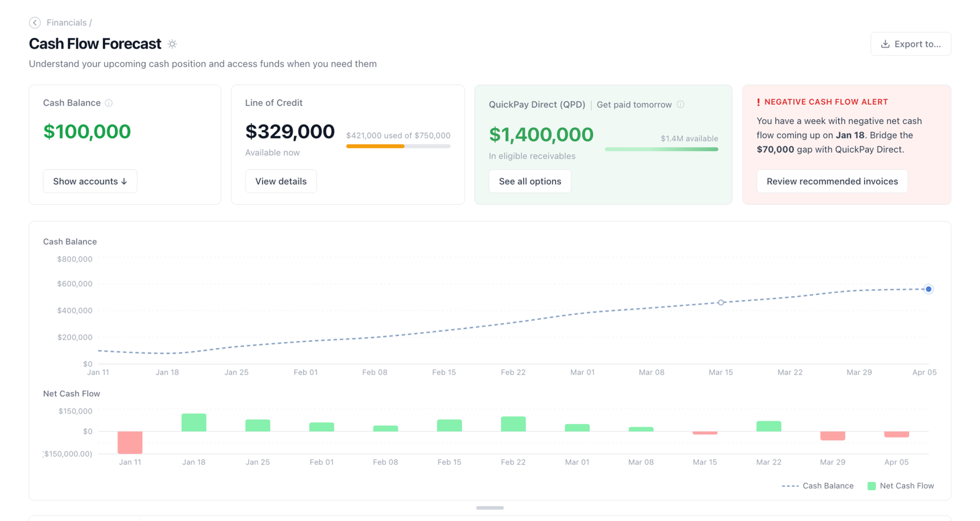Viewport: 980px width, 521px height.
Task: Click Review recommended invoices button
Action: pyautogui.click(x=832, y=181)
